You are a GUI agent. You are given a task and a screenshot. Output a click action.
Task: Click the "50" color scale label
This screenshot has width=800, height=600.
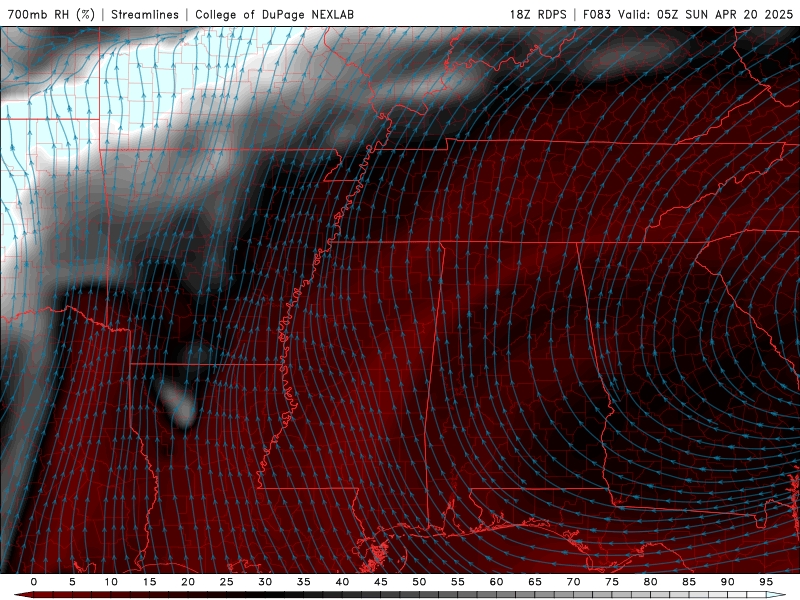(419, 582)
